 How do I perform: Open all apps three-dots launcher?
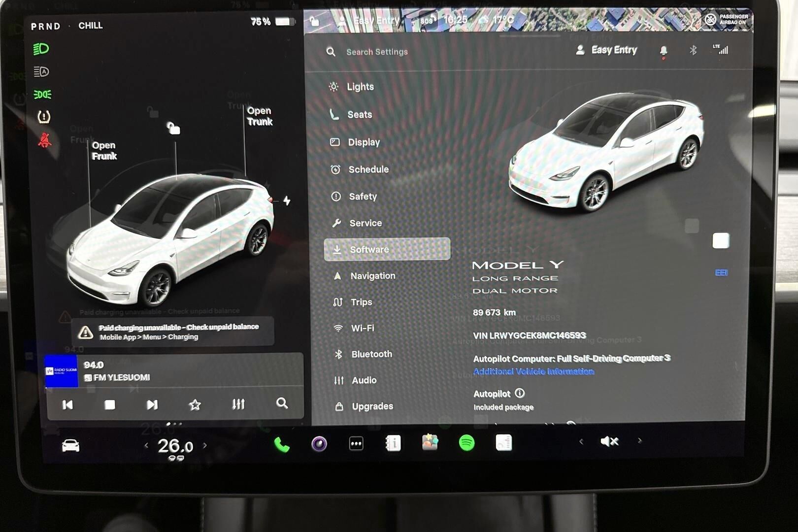click(x=356, y=444)
